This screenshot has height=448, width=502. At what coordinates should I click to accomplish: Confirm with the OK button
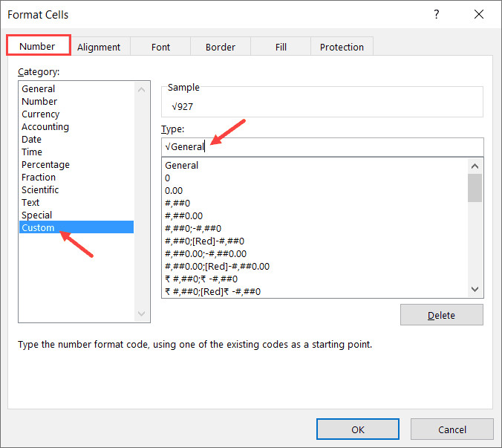click(x=357, y=429)
